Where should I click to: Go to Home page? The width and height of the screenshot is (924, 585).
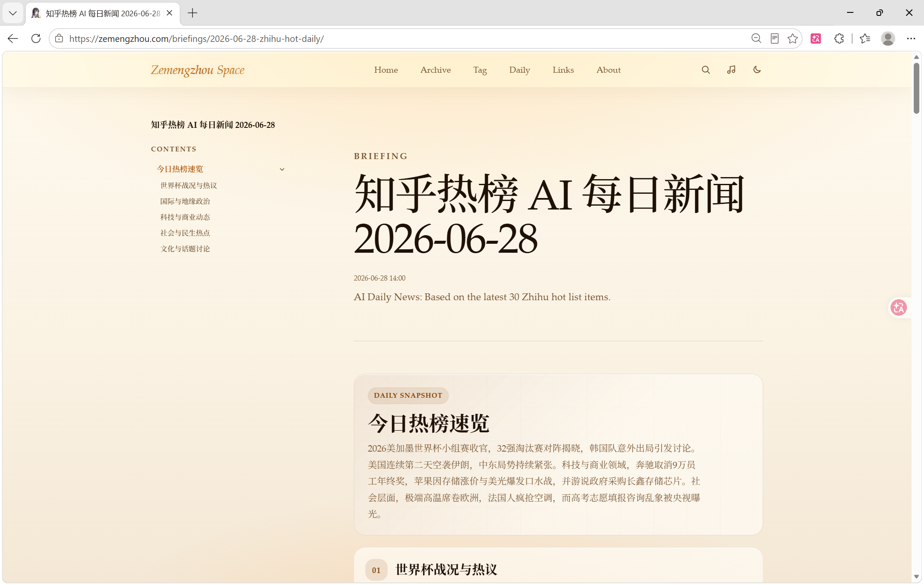click(386, 70)
